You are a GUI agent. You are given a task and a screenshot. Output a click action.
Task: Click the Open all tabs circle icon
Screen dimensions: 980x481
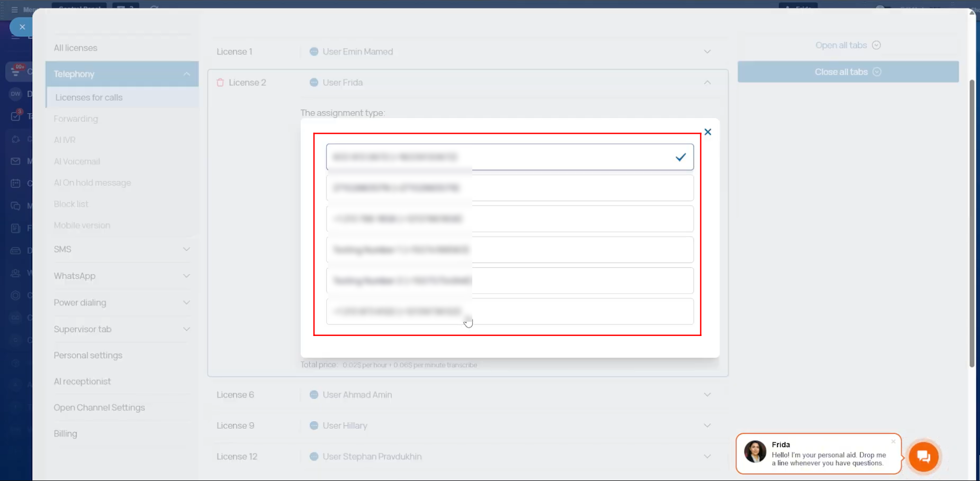pyautogui.click(x=876, y=46)
